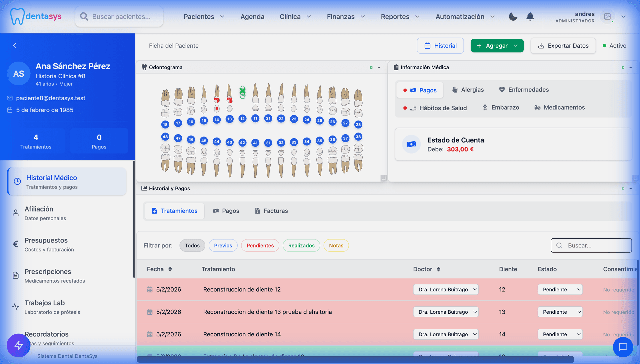Screen dimensions: 640x364
Task: Filter treatments by Pendientes
Action: pyautogui.click(x=260, y=245)
